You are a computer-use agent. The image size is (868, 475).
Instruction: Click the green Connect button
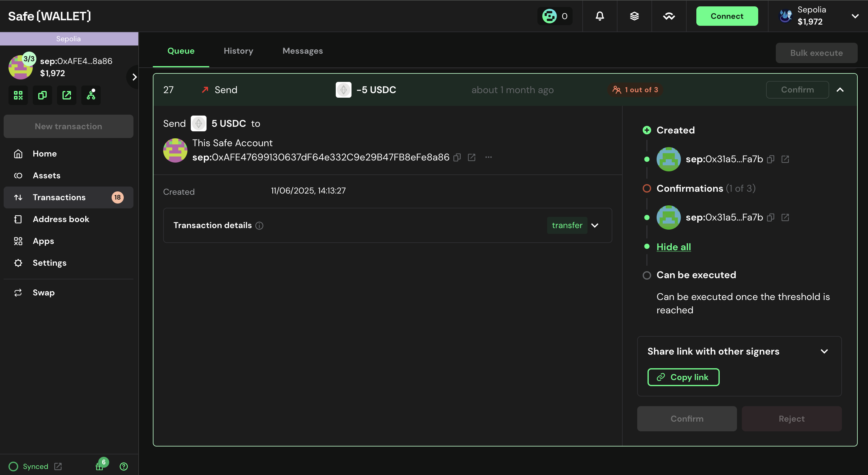click(x=727, y=16)
